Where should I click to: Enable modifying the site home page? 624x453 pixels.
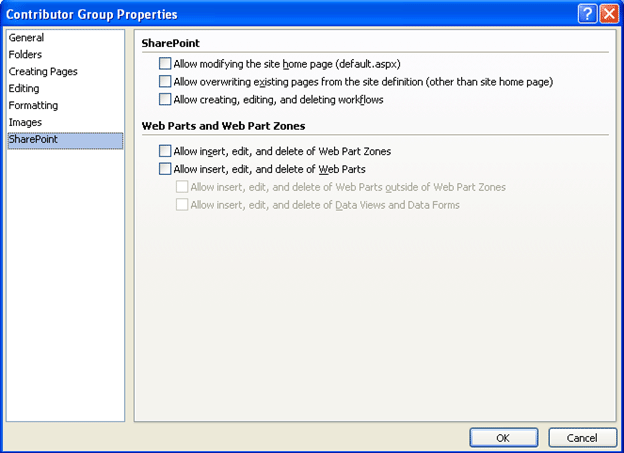click(165, 63)
